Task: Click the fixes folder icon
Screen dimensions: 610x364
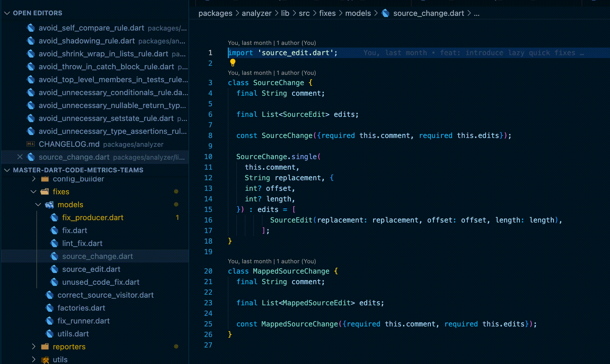Action: point(45,192)
